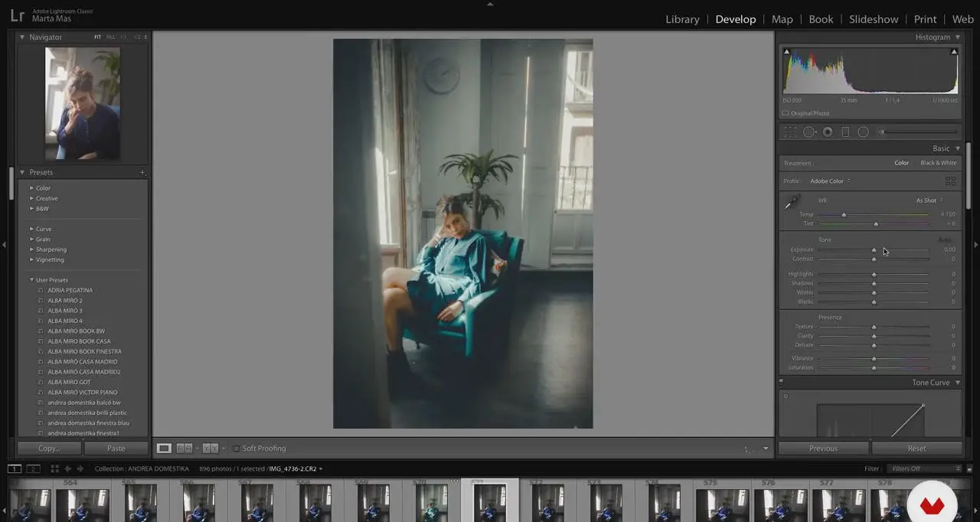The image size is (980, 522).
Task: Select filmstrip thumbnail numbered 572
Action: [547, 501]
